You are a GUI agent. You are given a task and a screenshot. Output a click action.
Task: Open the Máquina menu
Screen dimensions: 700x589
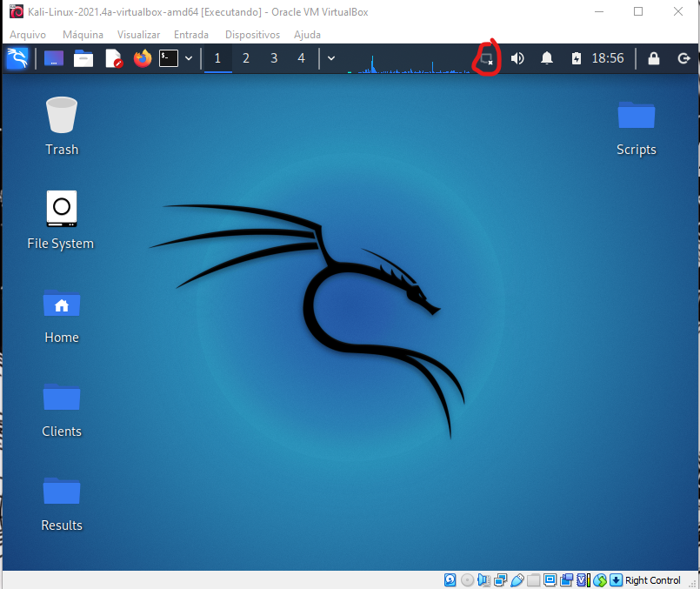(x=83, y=35)
